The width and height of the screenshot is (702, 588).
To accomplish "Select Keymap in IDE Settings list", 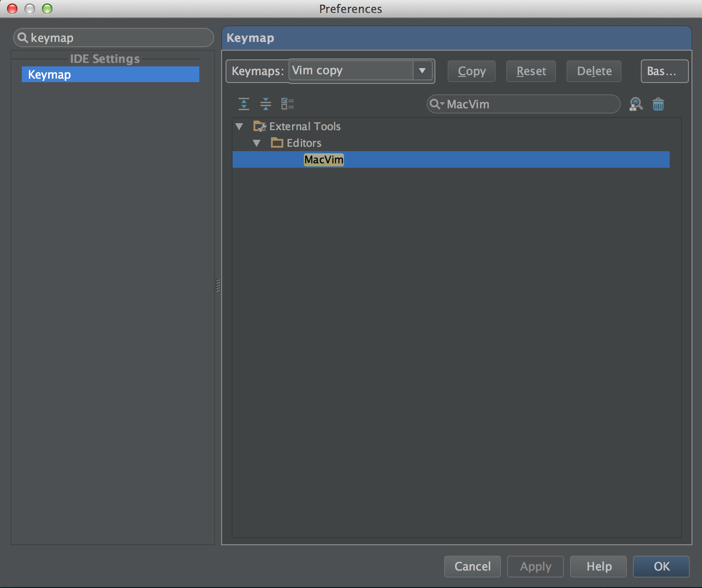I will (111, 75).
